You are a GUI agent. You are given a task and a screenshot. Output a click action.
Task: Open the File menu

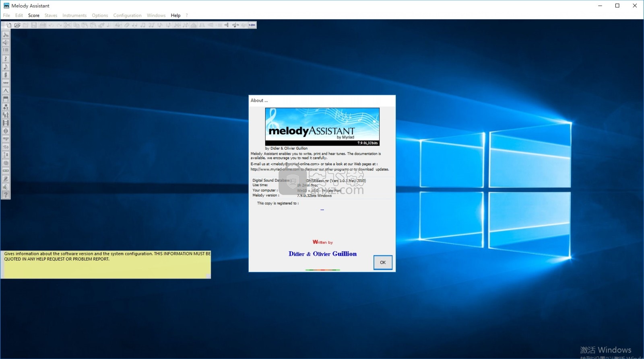click(x=6, y=15)
